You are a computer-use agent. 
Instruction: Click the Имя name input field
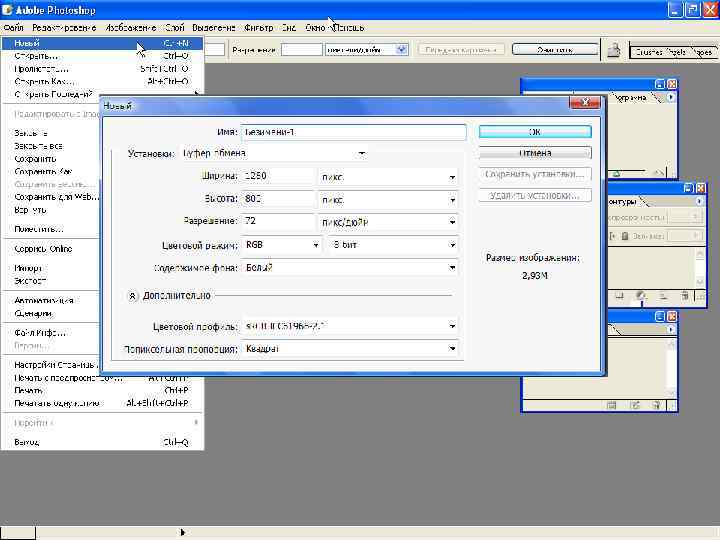(354, 132)
